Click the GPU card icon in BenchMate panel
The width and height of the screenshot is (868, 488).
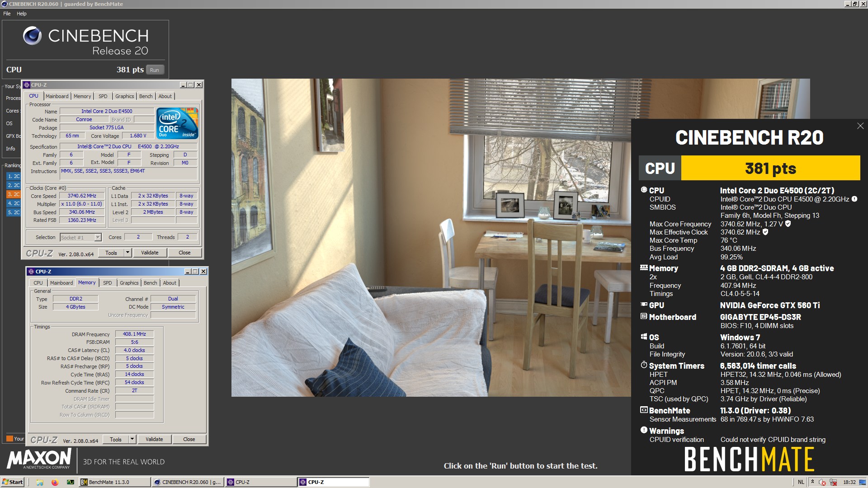point(644,305)
